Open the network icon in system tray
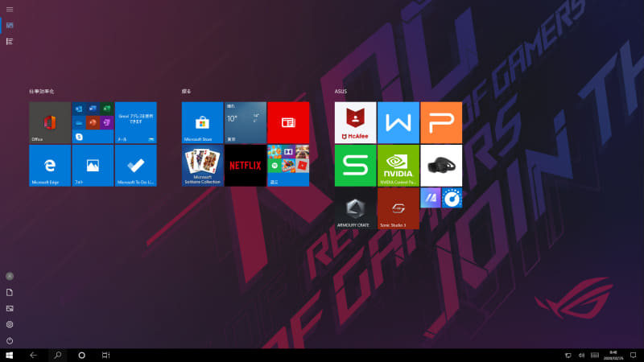644x362 pixels. pos(568,356)
